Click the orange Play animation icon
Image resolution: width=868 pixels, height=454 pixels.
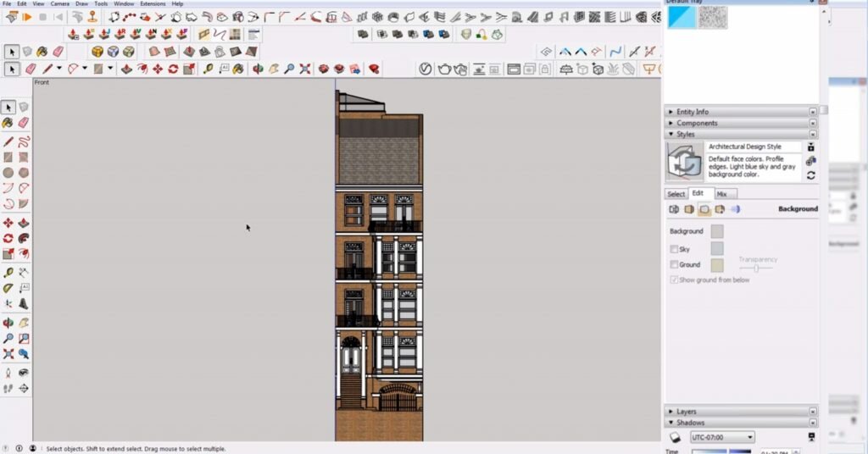click(26, 17)
